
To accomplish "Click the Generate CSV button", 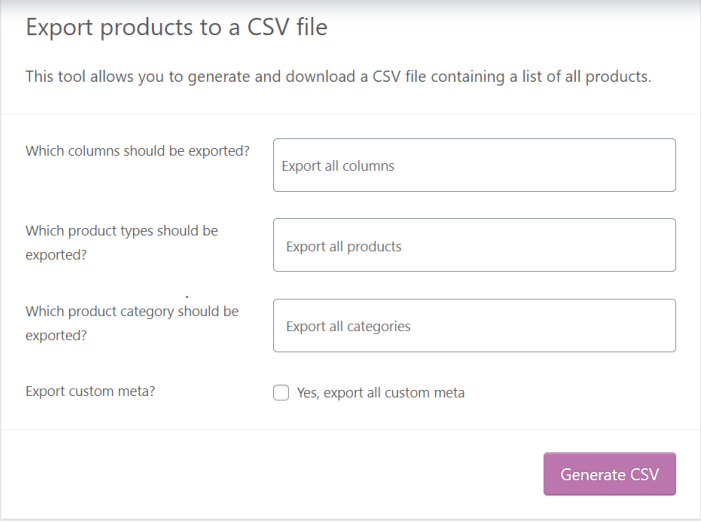I will click(609, 474).
